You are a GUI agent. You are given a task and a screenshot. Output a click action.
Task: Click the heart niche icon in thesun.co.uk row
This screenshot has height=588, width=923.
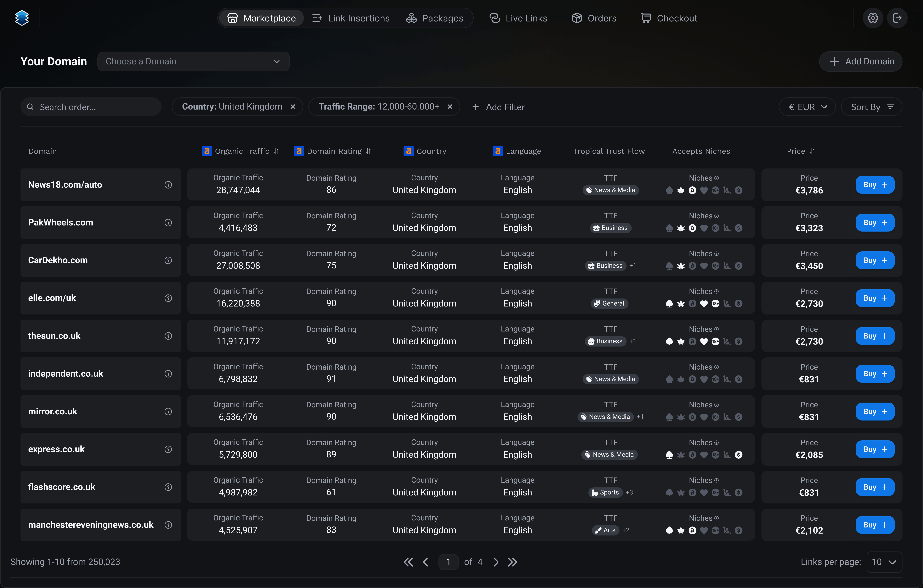(x=704, y=341)
